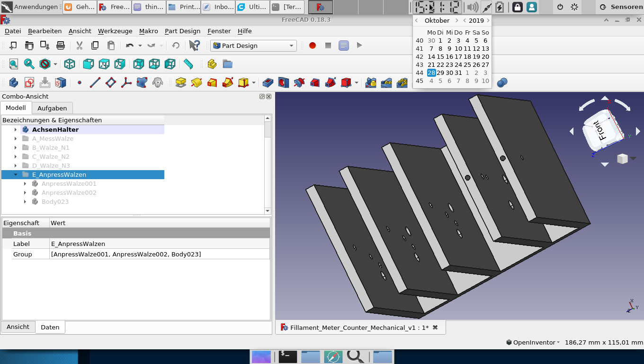Select the Pad tool
Screen dimensions: 644x364
point(180,82)
